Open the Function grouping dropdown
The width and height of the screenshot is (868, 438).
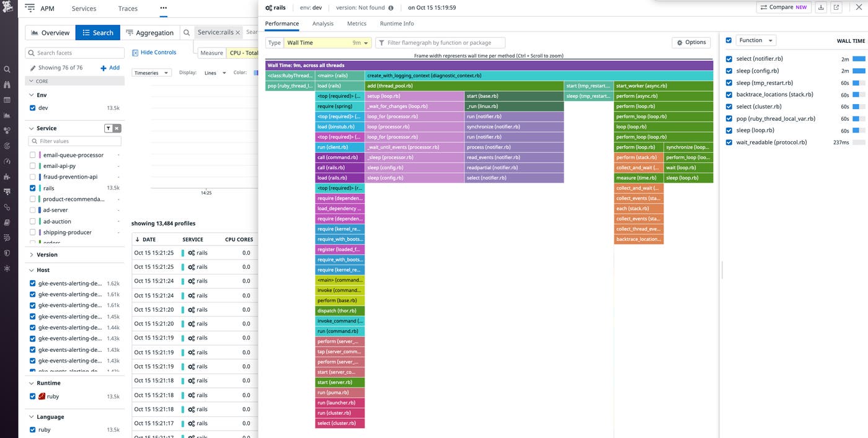[x=756, y=40]
